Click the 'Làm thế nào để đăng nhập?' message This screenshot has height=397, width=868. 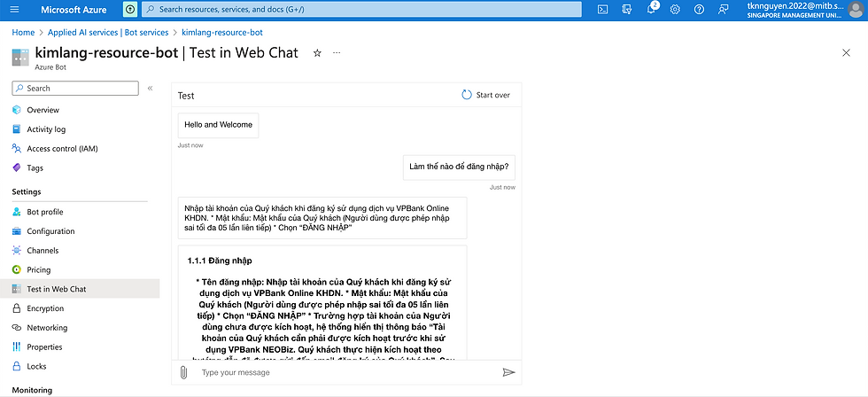tap(459, 167)
